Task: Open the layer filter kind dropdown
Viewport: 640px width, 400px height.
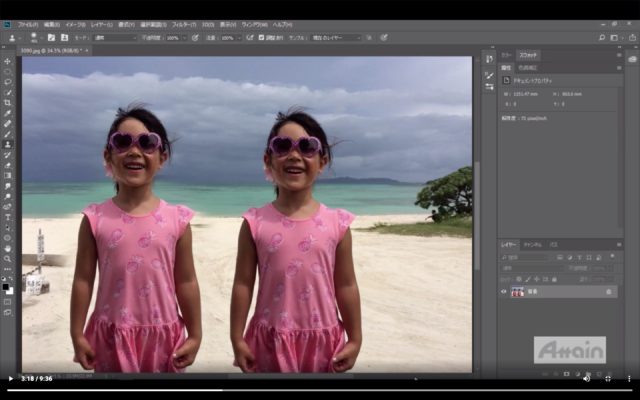Action: 525,258
